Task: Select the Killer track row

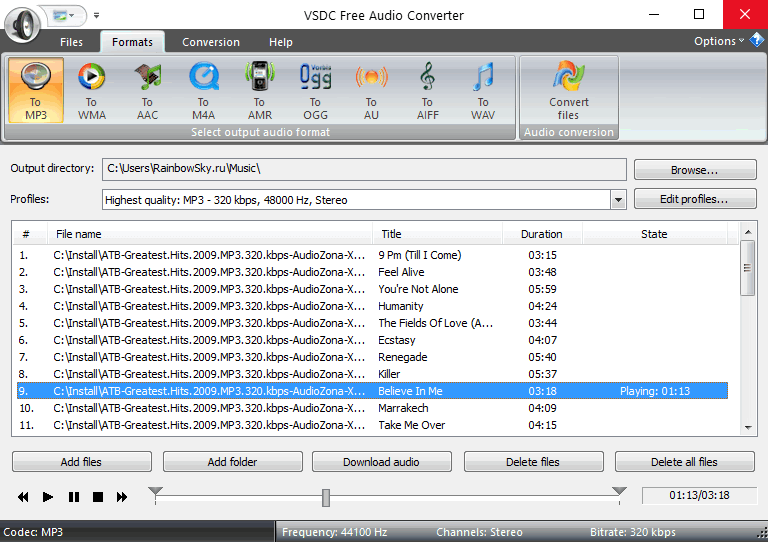Action: coord(372,374)
